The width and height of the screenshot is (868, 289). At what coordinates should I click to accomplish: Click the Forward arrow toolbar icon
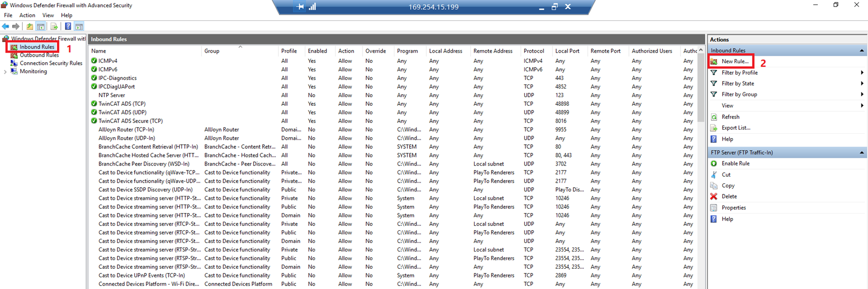16,26
